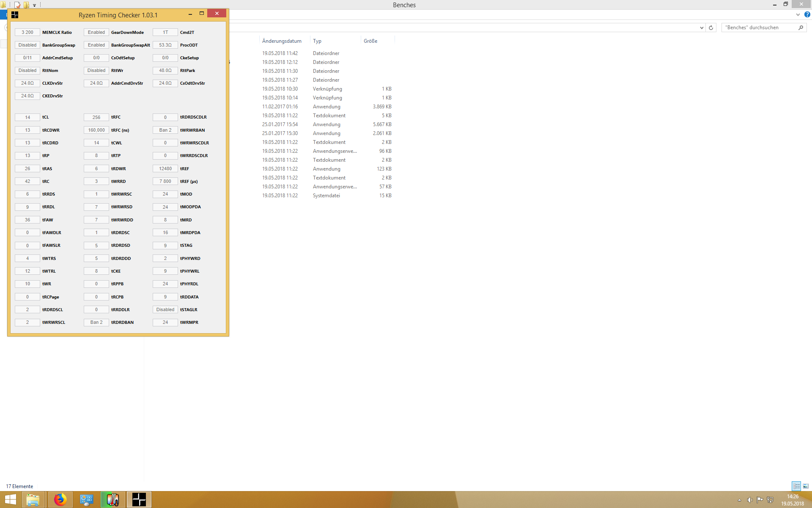
Task: Click the tCL value field showing 14
Action: click(27, 117)
